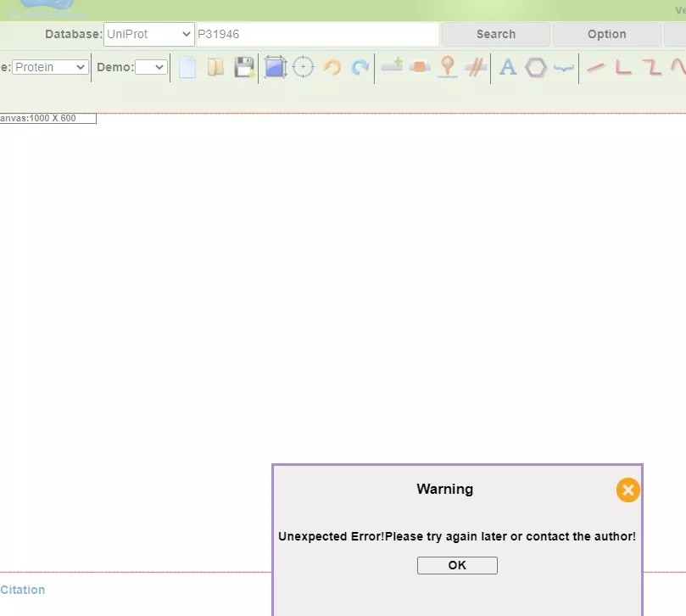Select the text letter A tool
This screenshot has width=686, height=616.
pyautogui.click(x=508, y=67)
